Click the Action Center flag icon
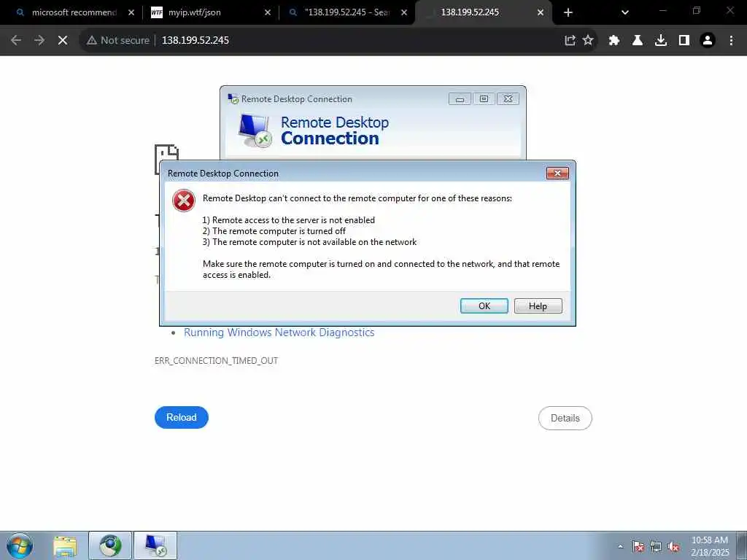747x560 pixels. (638, 547)
